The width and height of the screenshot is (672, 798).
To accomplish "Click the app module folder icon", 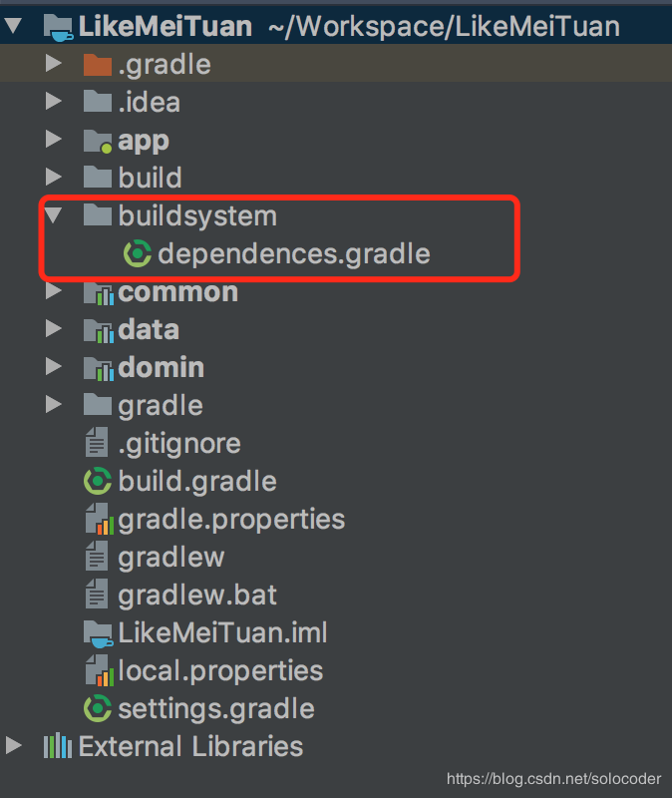I will point(98,141).
